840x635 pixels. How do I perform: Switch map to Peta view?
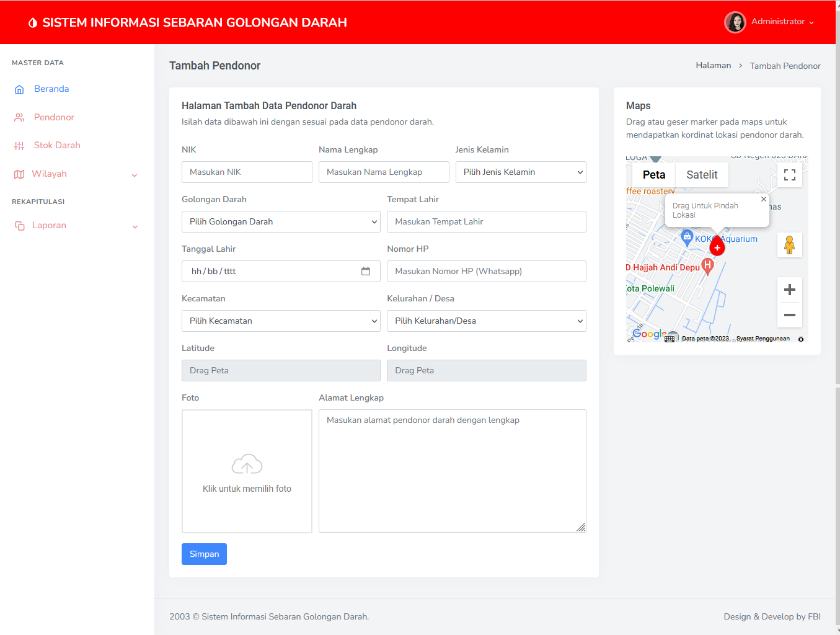[x=653, y=175]
